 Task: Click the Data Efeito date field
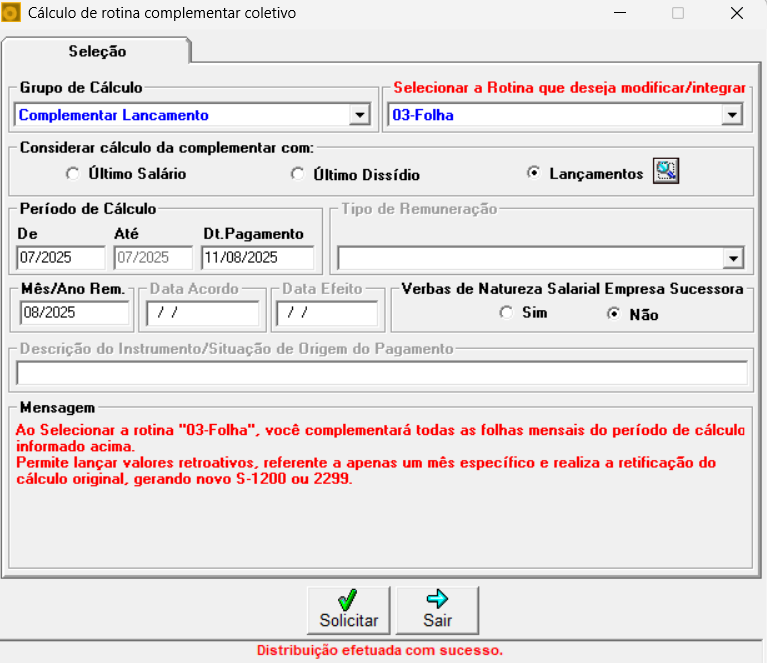tap(327, 313)
